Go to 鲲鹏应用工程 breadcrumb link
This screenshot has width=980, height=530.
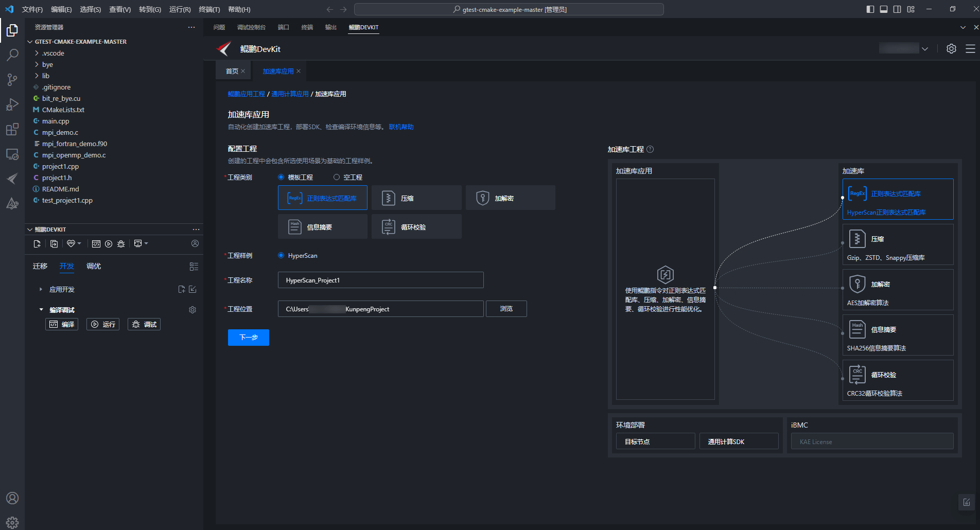(247, 94)
